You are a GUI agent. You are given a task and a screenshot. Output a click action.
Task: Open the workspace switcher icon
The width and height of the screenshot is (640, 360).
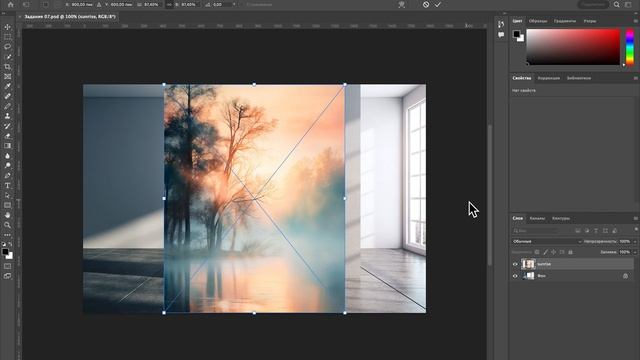tap(628, 4)
